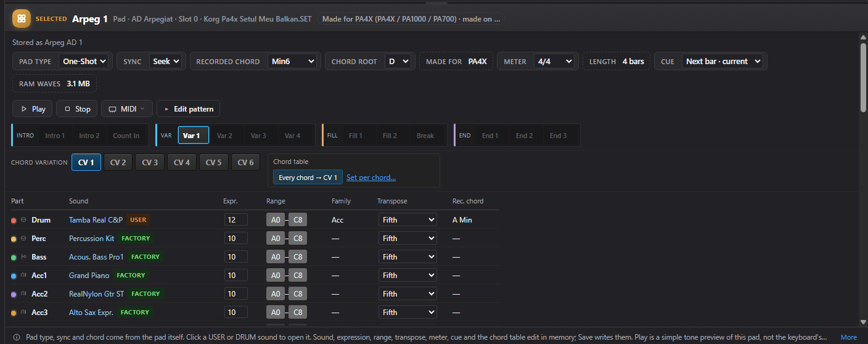Open the Chord Root D dropdown

pyautogui.click(x=398, y=62)
